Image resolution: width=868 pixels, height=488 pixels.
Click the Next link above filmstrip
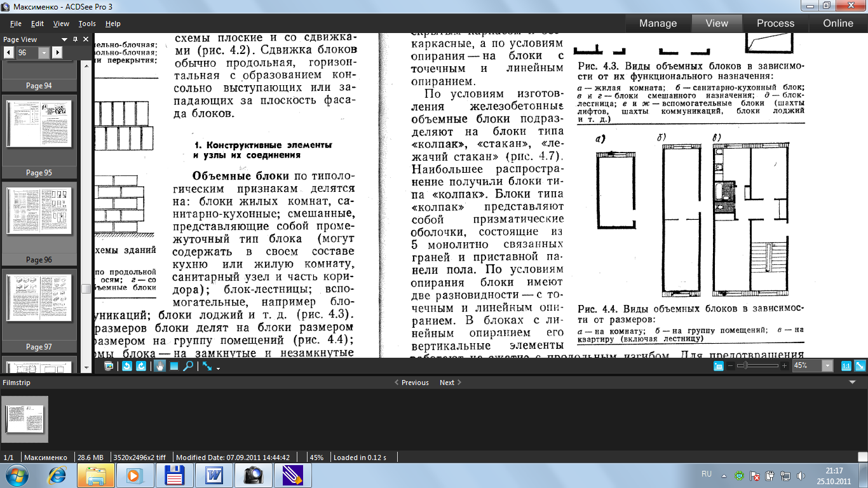[x=451, y=383]
